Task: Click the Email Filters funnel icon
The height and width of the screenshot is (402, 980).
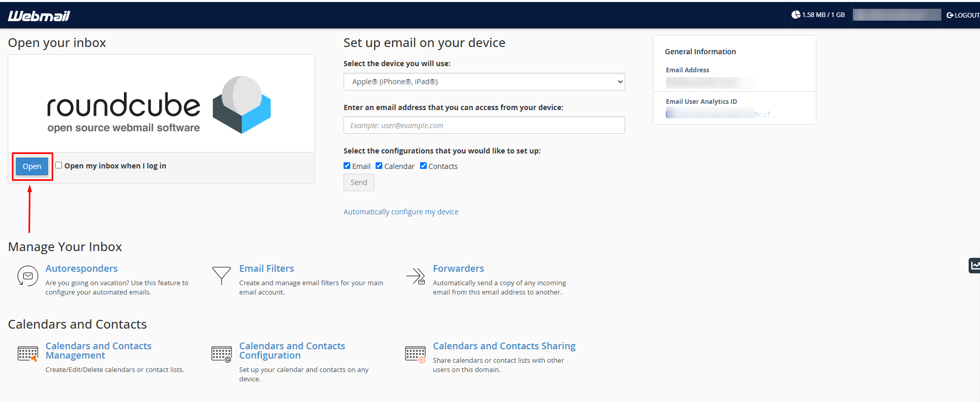Action: point(221,275)
